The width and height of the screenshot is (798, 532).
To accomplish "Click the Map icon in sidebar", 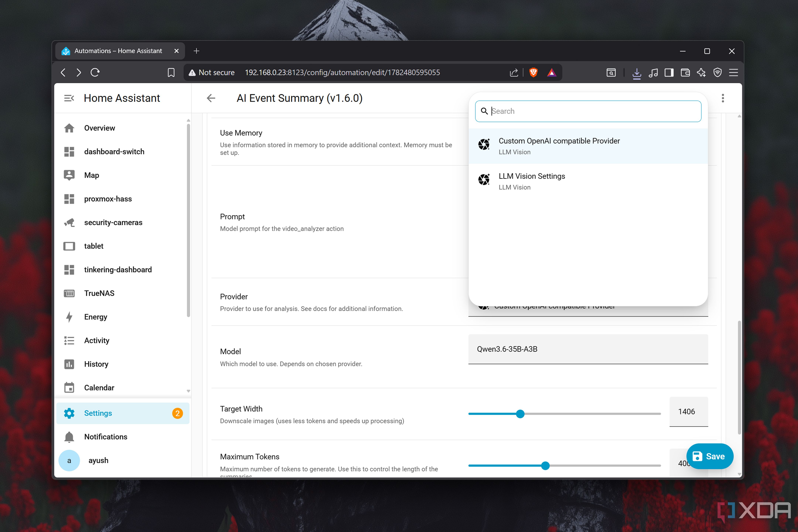I will tap(69, 175).
